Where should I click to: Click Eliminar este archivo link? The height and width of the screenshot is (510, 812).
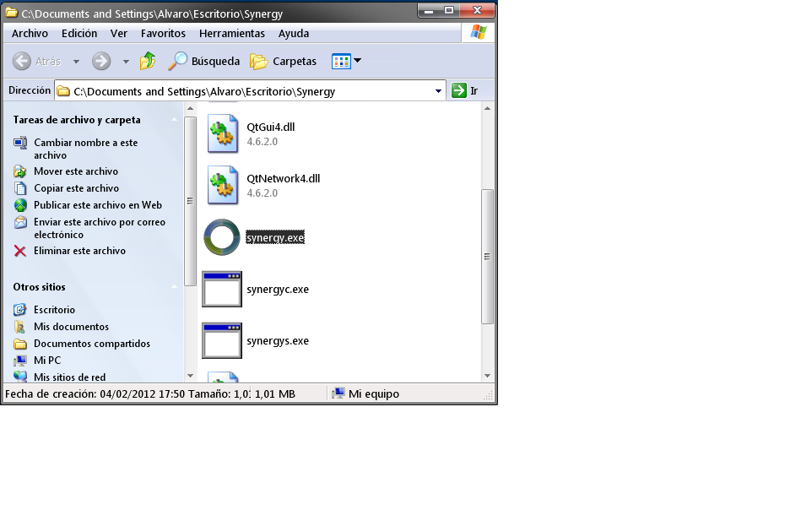point(79,251)
